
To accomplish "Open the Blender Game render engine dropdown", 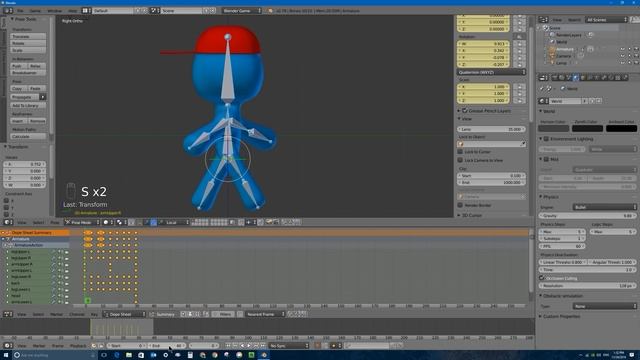I will tap(242, 11).
